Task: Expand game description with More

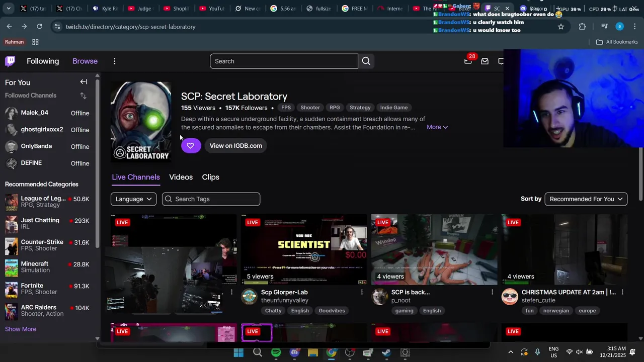Action: (437, 127)
